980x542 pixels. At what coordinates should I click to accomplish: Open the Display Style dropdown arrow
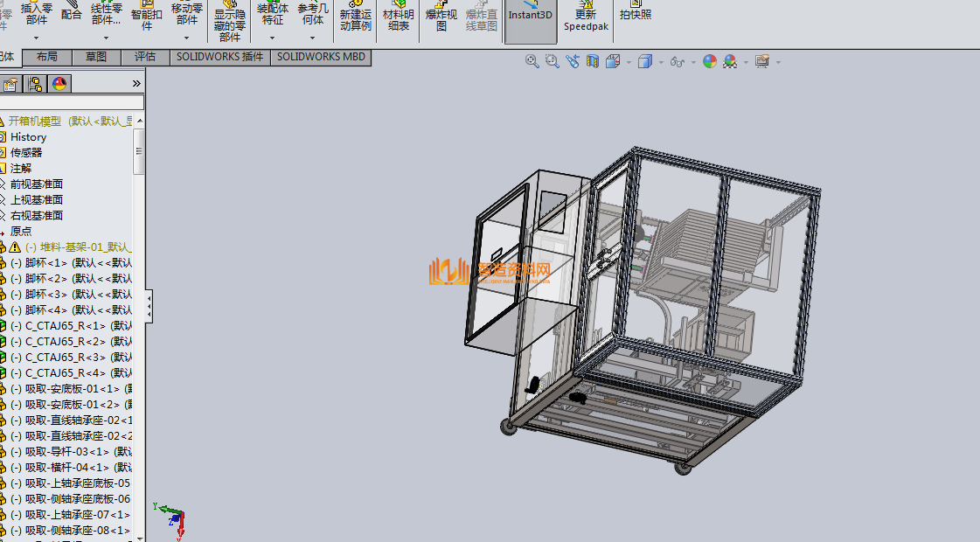(x=661, y=62)
